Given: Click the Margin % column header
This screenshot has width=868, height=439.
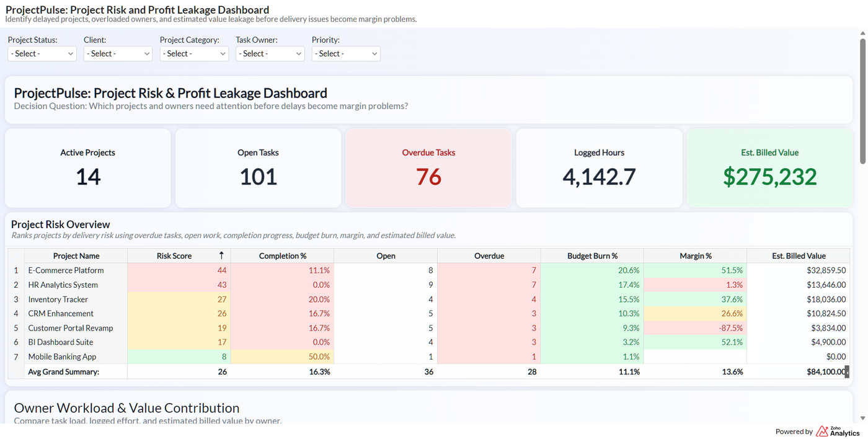Looking at the screenshot, I should coord(696,255).
